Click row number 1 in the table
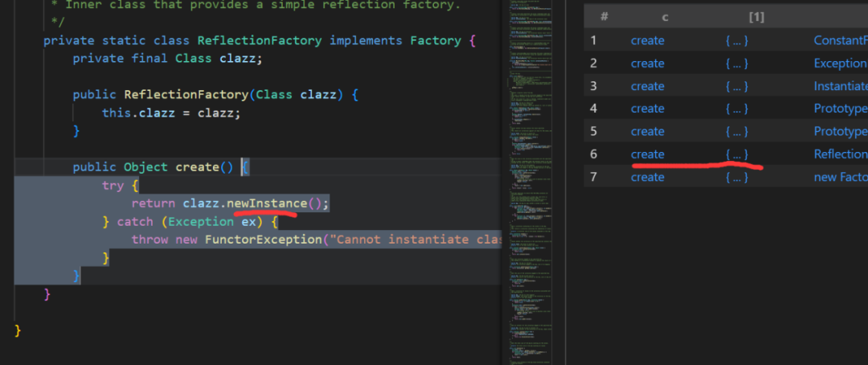 pyautogui.click(x=593, y=40)
